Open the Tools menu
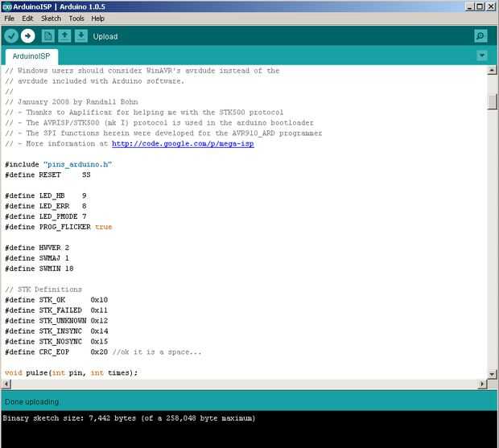499x448 pixels. [x=76, y=18]
